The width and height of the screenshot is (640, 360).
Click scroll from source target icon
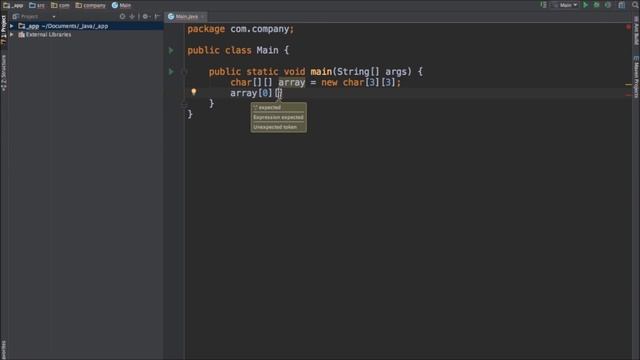(122, 16)
